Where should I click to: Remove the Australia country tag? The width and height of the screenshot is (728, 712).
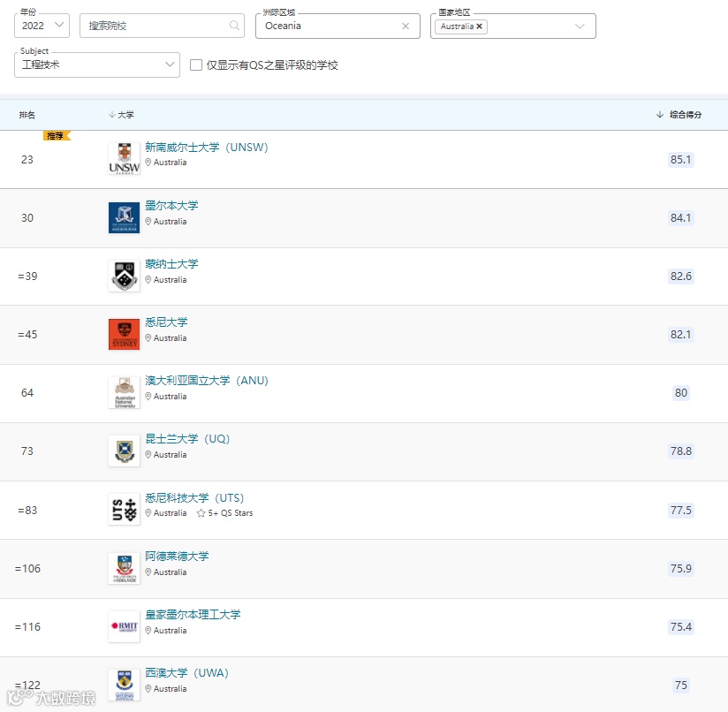pyautogui.click(x=479, y=27)
